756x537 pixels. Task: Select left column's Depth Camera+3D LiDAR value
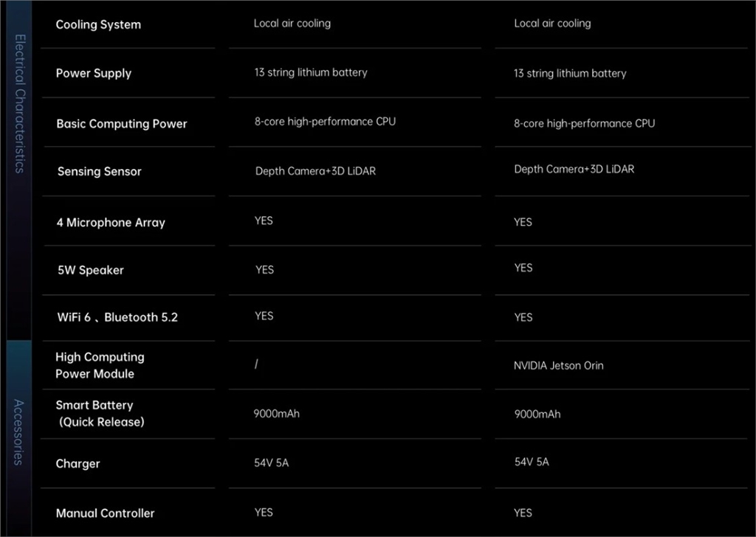pos(315,171)
